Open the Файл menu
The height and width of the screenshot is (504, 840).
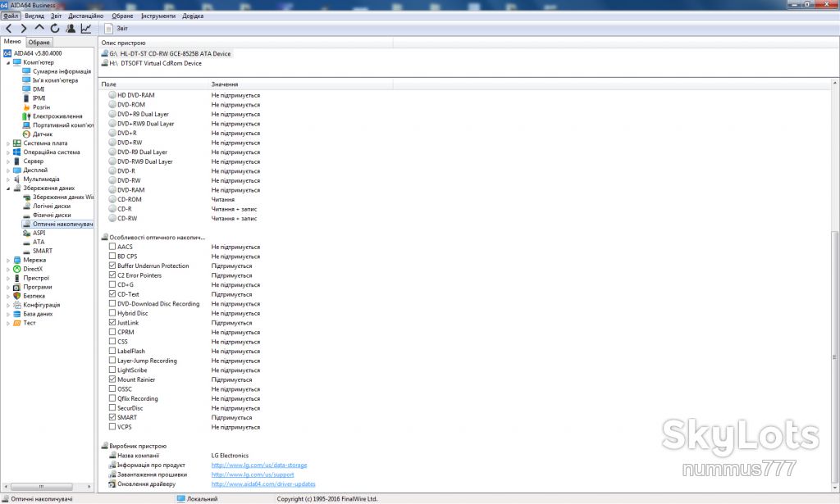pos(11,16)
